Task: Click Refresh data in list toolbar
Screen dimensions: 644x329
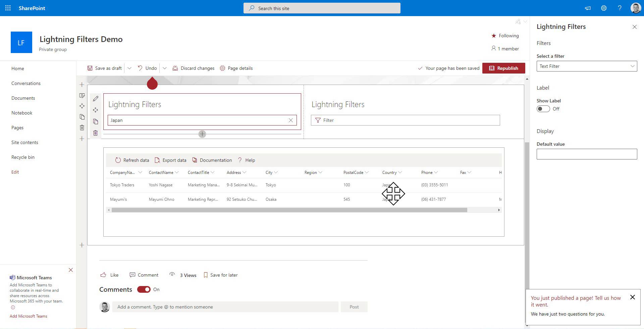Action: pos(132,160)
